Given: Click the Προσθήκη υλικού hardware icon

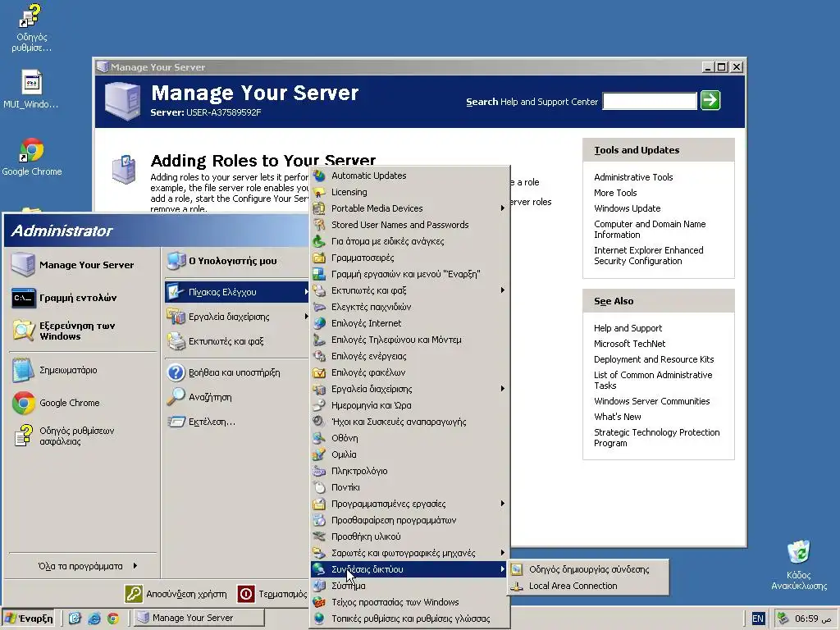Looking at the screenshot, I should point(319,536).
